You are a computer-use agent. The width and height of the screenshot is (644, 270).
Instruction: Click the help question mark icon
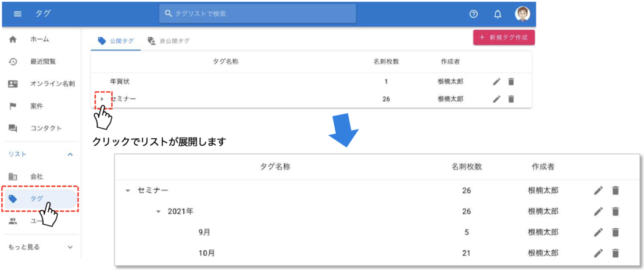click(473, 14)
